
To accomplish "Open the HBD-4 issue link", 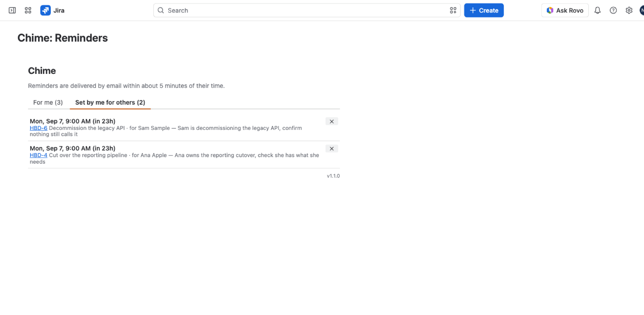I will 38,155.
